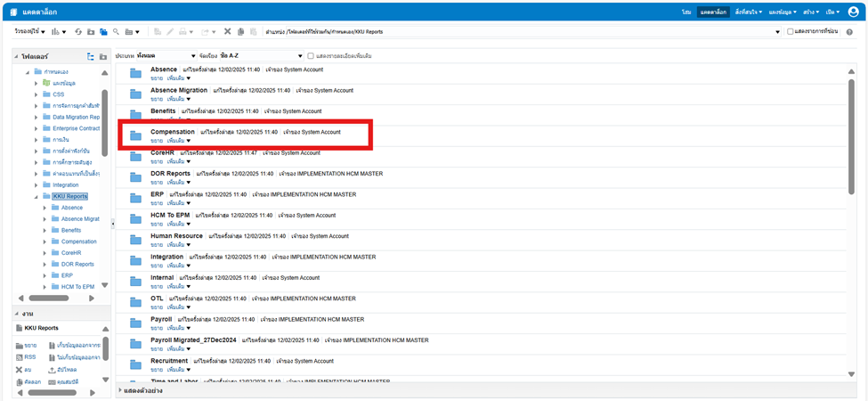The width and height of the screenshot is (868, 401).
Task: Click the copy icon in the toolbar
Action: coord(241,32)
